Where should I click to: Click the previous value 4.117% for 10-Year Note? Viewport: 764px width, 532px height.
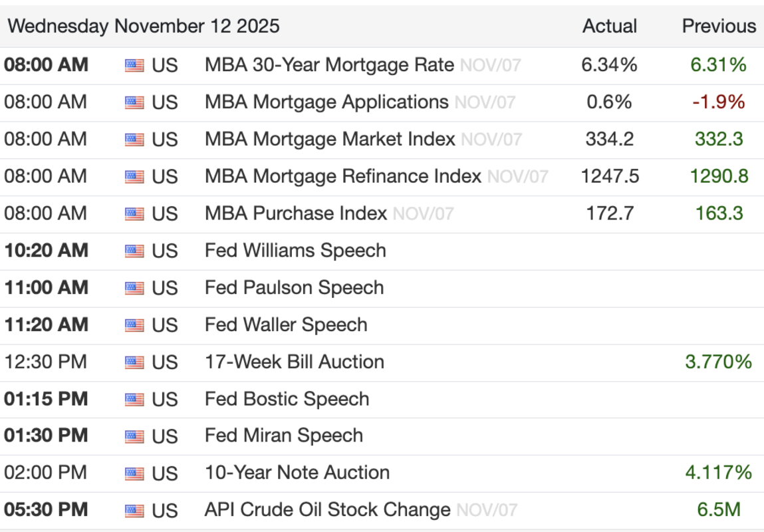719,473
